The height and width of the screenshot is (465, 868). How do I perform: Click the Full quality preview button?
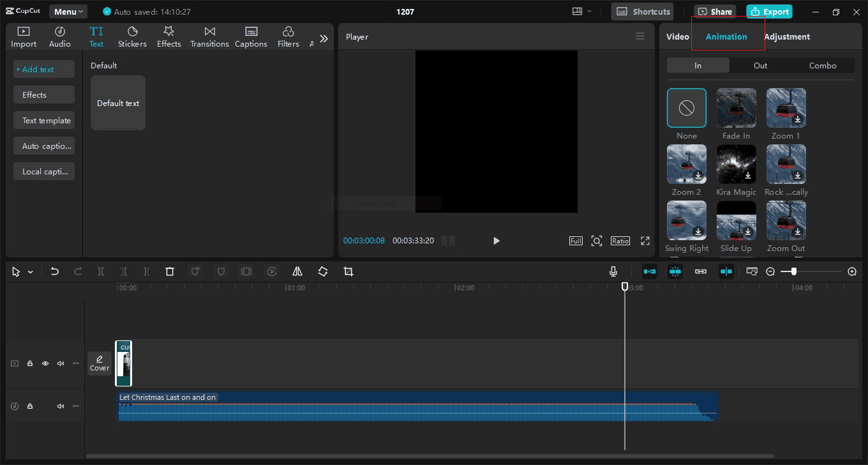[576, 241]
